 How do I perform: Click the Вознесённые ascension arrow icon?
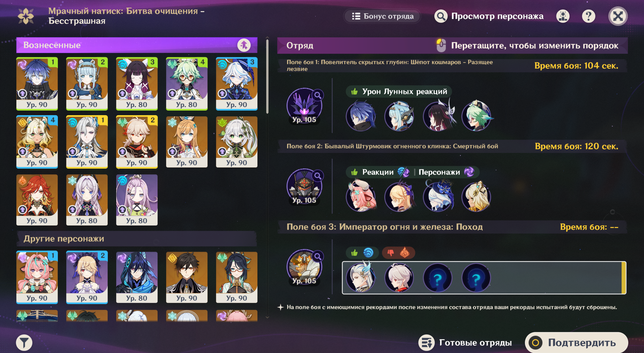[x=244, y=45]
